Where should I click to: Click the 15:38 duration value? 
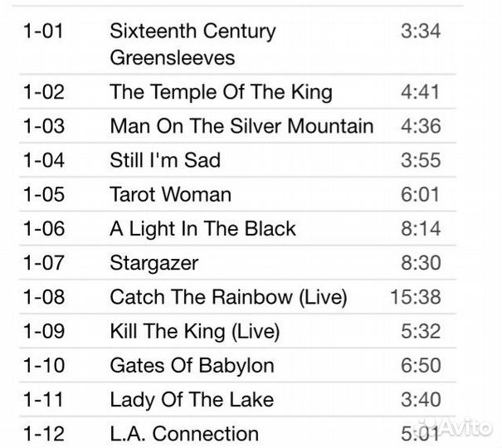pyautogui.click(x=415, y=297)
